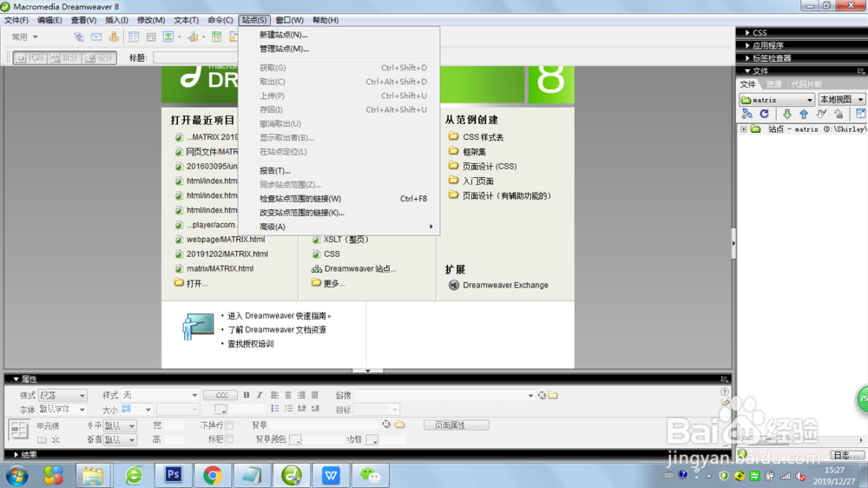Click the unordered list icon in Properties
868x488 pixels.
click(x=274, y=409)
